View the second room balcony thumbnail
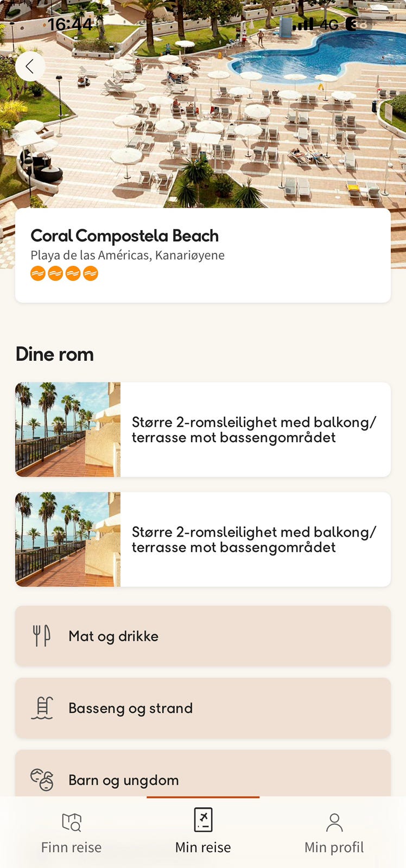406x868 pixels. (x=68, y=539)
